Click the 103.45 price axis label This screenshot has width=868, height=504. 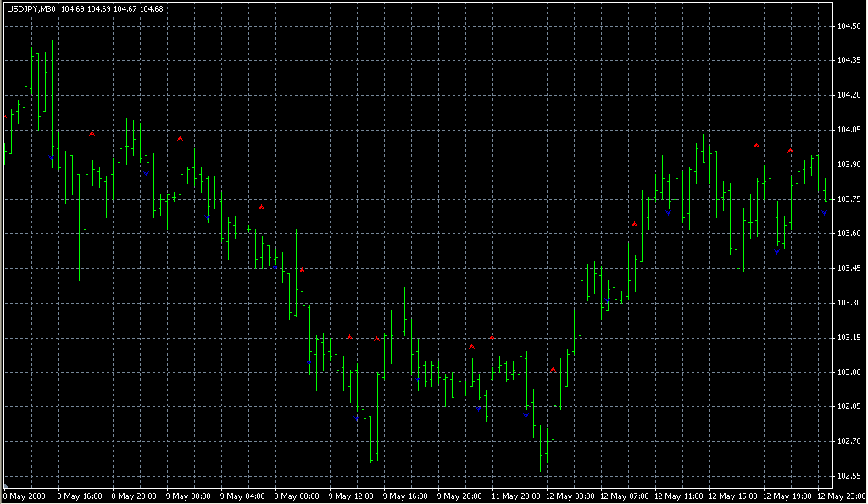849,269
